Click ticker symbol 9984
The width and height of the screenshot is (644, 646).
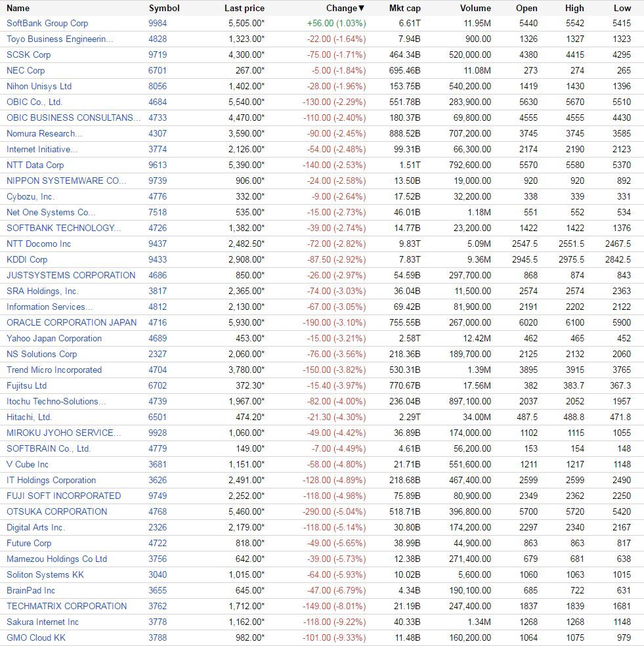158,24
